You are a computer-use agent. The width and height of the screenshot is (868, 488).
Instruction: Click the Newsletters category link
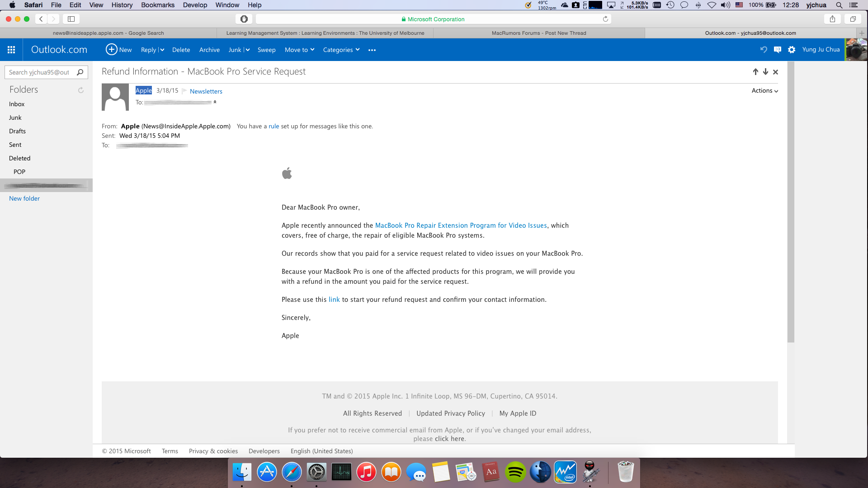[x=206, y=91]
